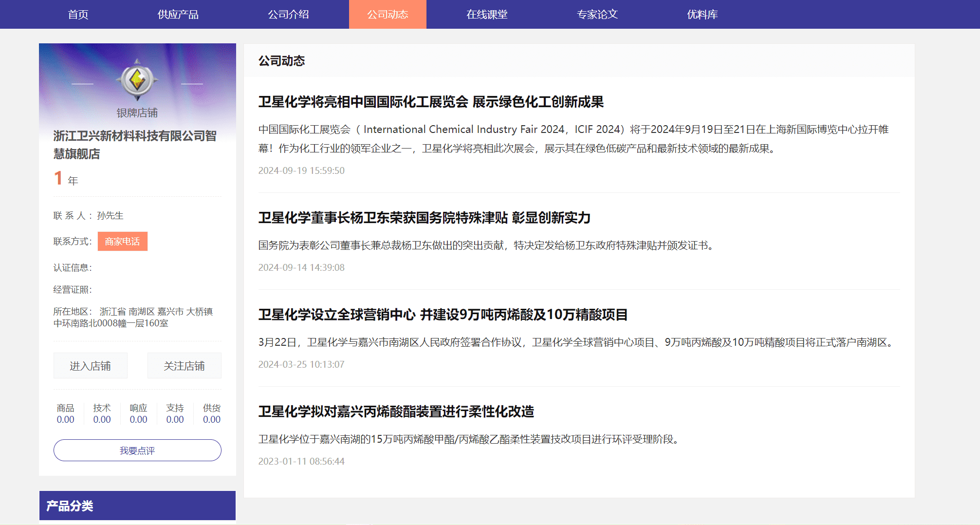Viewport: 980px width, 525px height.
Task: Click the 进入店铺 button
Action: 90,366
